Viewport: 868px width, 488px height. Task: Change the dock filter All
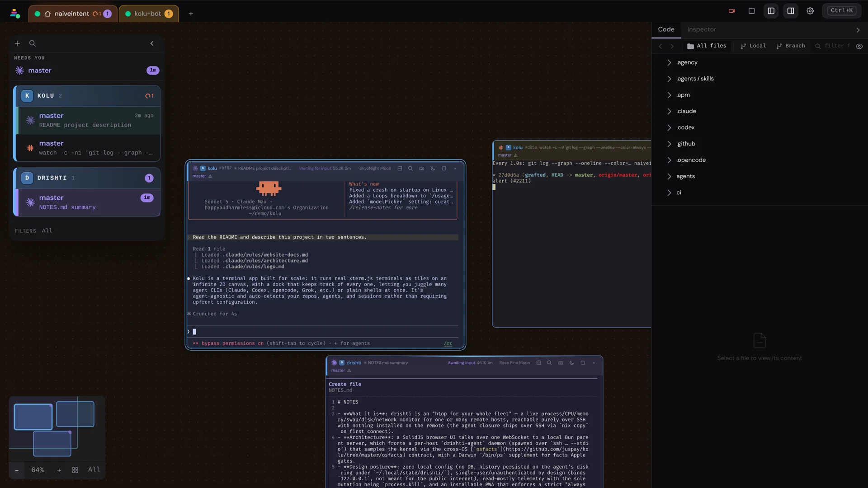click(x=47, y=230)
